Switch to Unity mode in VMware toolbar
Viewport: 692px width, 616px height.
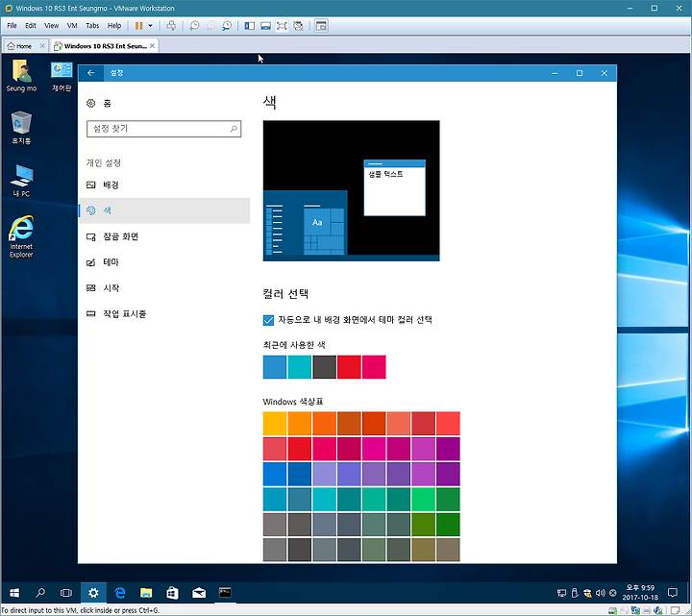click(x=298, y=26)
